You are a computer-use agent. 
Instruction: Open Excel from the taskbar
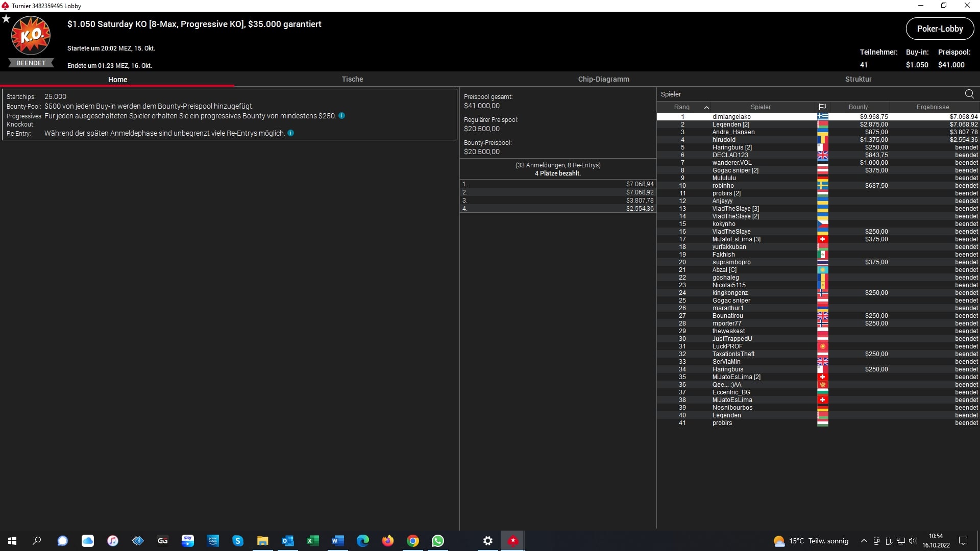click(312, 541)
